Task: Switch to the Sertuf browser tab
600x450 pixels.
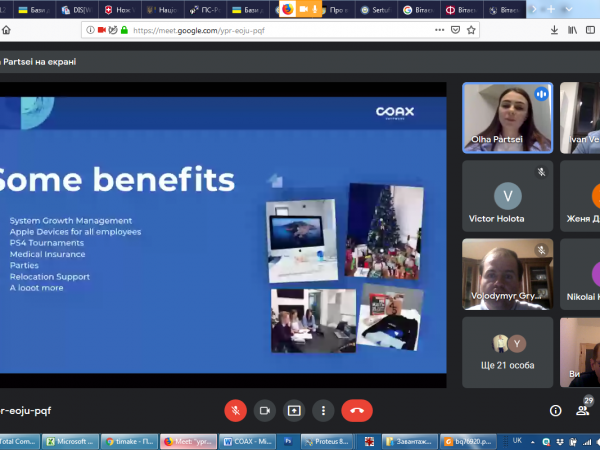Action: click(x=376, y=9)
